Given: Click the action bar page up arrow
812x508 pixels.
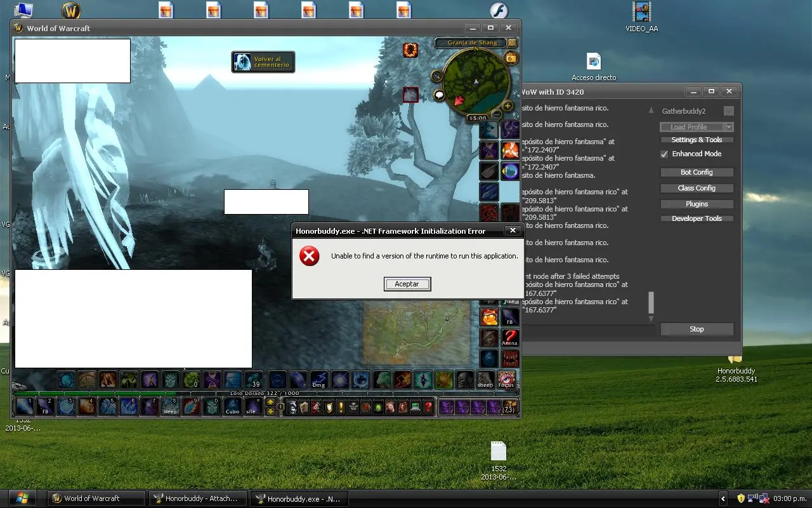Looking at the screenshot, I should tap(270, 402).
